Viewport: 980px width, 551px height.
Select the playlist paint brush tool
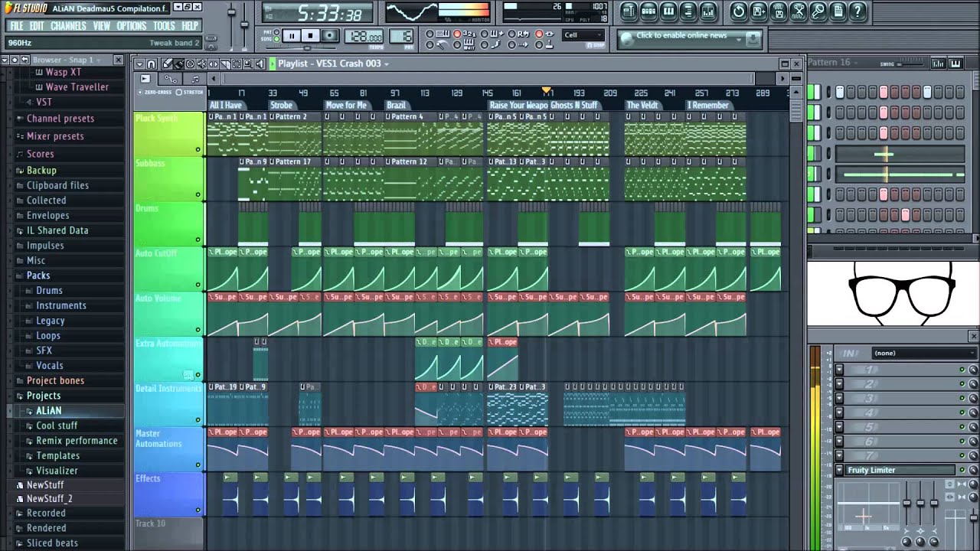(x=178, y=64)
